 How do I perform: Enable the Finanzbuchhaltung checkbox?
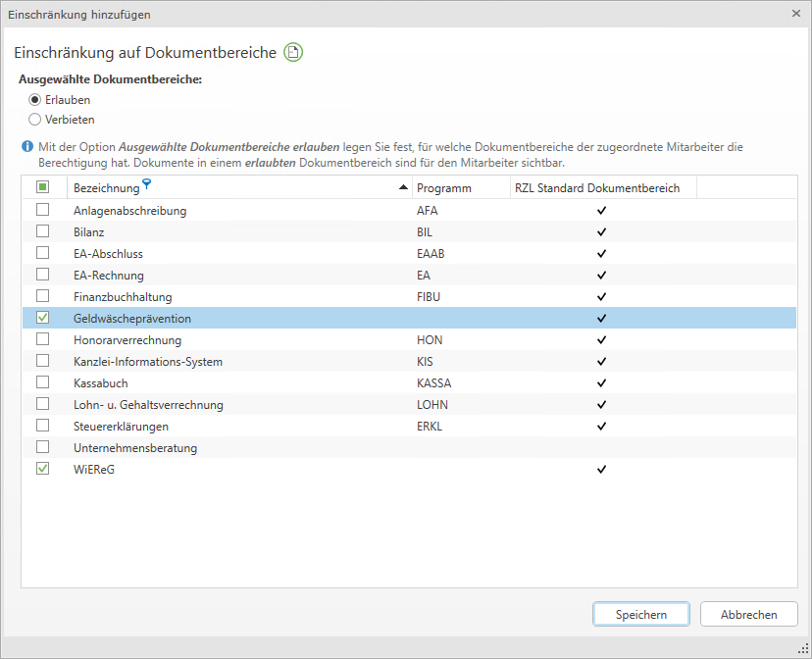point(43,296)
